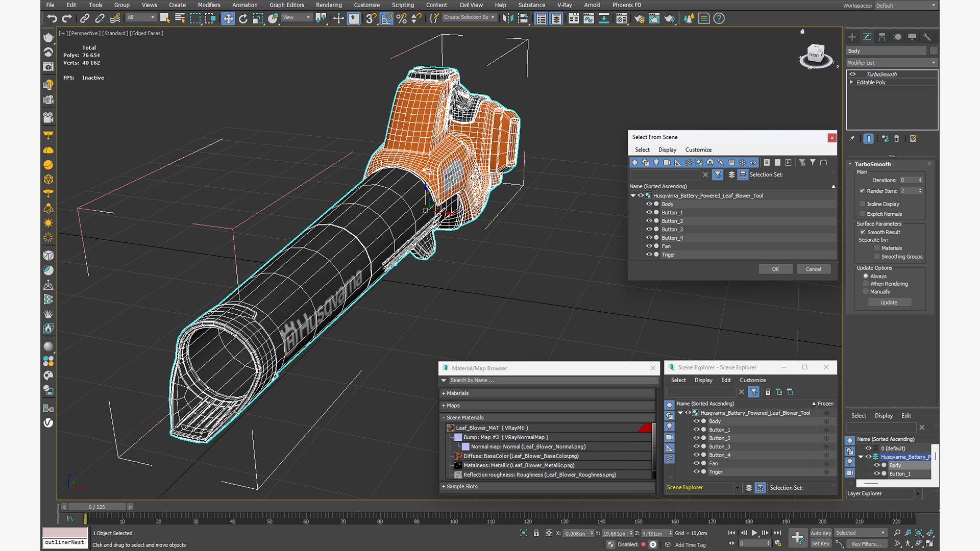
Task: Open the Graph Editors menu
Action: coord(287,5)
